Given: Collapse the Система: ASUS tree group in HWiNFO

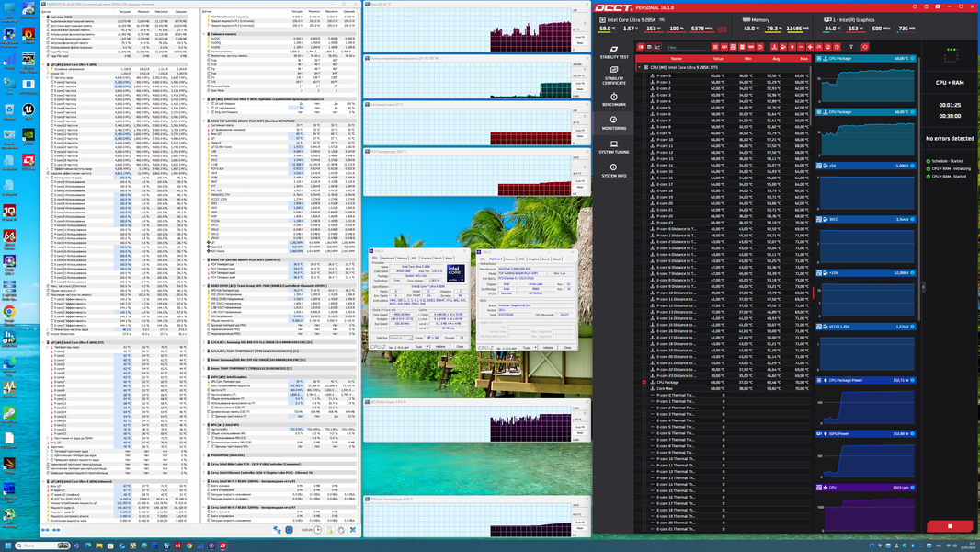Looking at the screenshot, I should click(45, 17).
